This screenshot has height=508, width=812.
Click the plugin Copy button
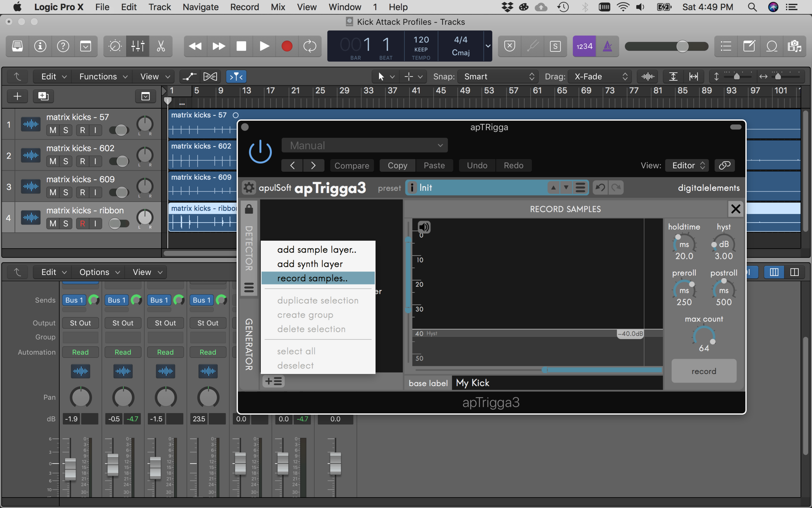[398, 165]
